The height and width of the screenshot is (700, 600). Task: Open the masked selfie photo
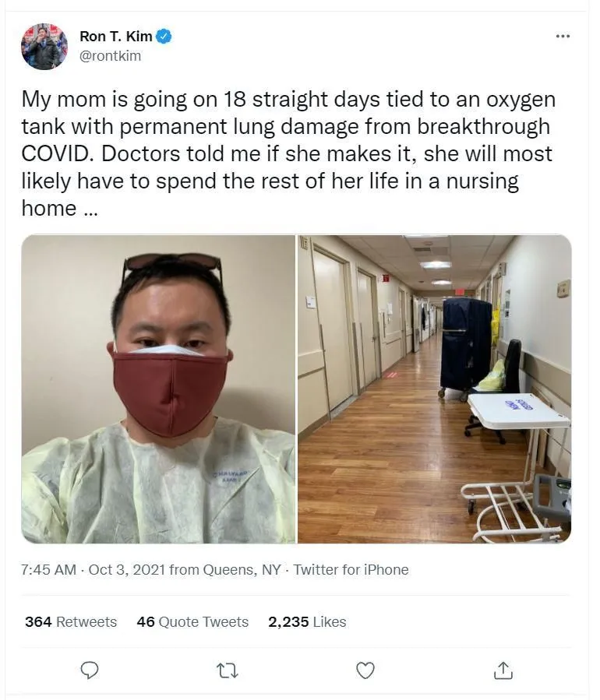158,389
